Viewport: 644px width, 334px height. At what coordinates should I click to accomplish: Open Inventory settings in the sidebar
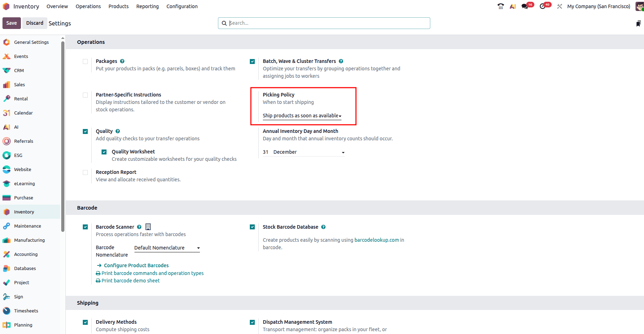point(30,212)
